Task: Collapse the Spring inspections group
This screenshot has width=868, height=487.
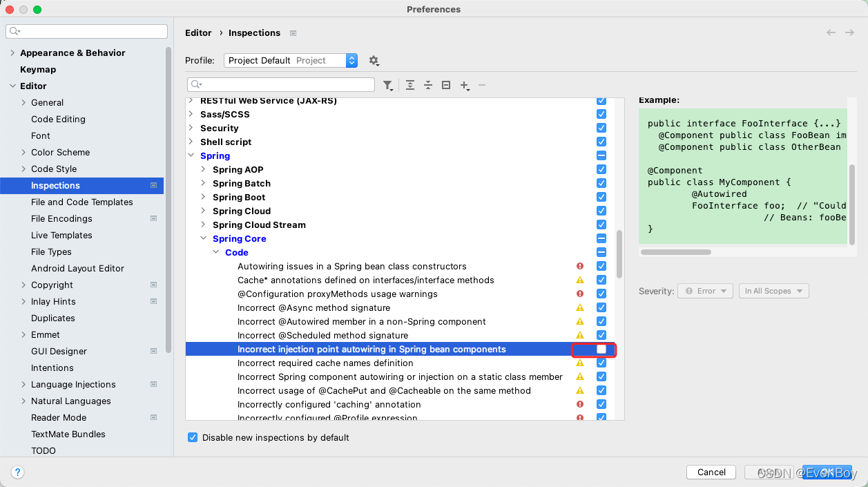Action: pyautogui.click(x=191, y=156)
